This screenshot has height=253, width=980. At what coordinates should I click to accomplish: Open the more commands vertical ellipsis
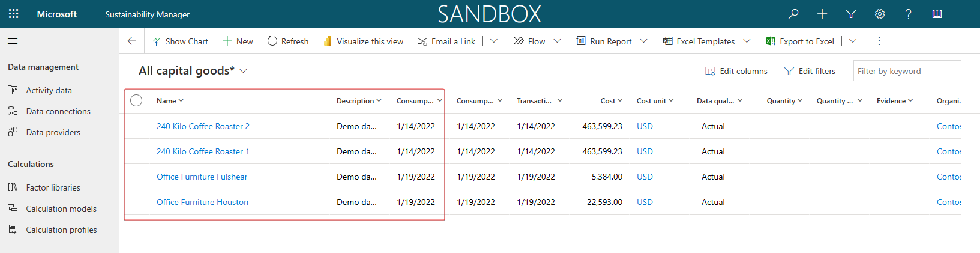tap(879, 41)
